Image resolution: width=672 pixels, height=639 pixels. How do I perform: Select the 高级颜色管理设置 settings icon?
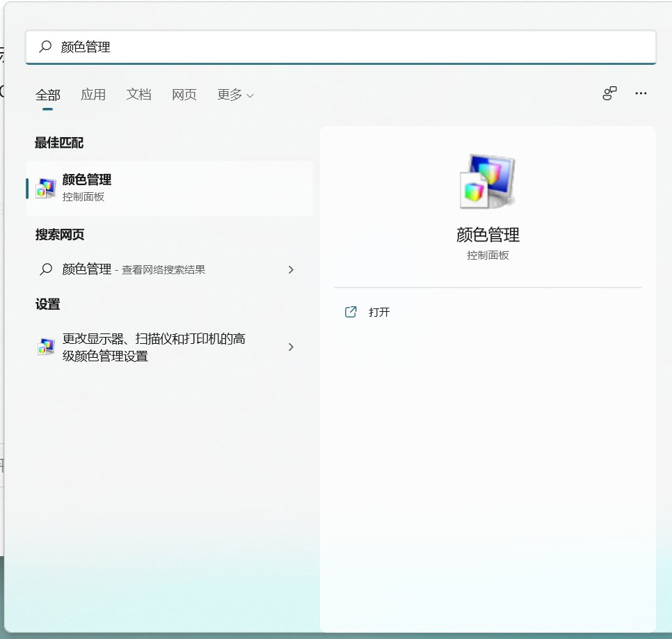(45, 347)
